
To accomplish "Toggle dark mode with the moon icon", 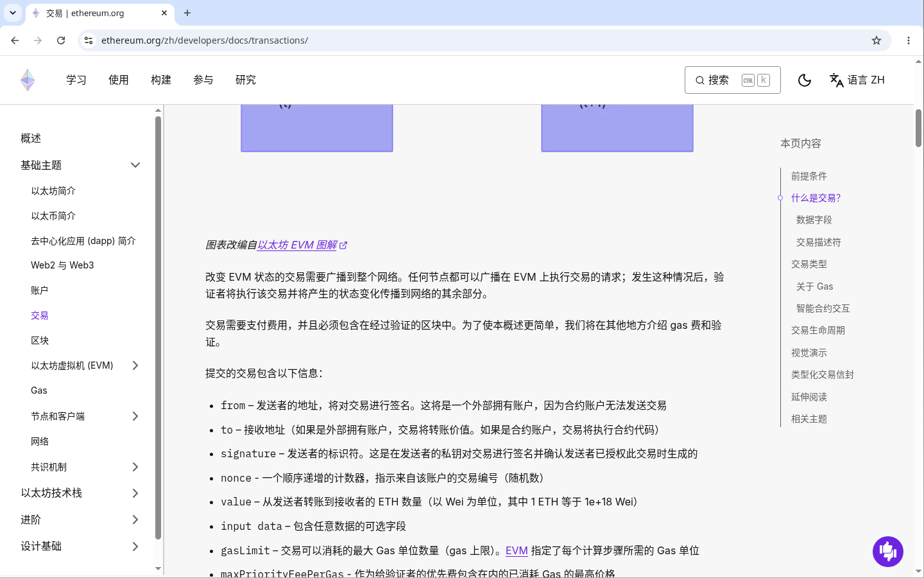I will (805, 80).
